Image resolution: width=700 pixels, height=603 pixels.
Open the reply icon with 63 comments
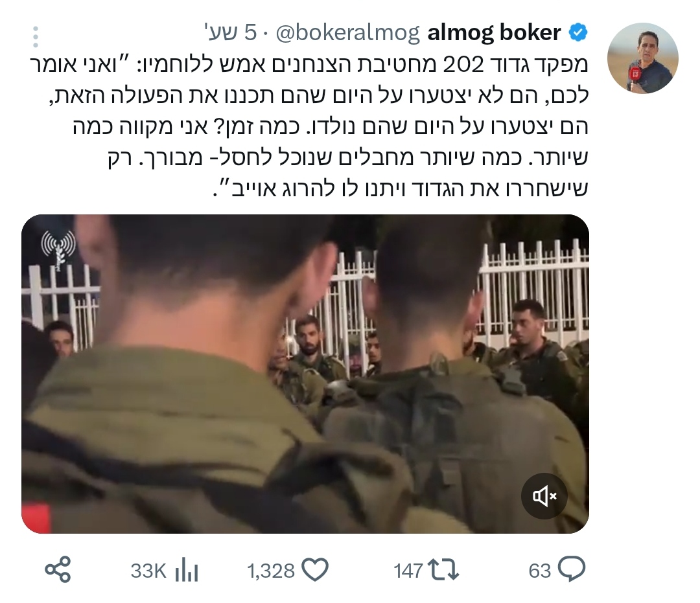tap(572, 569)
